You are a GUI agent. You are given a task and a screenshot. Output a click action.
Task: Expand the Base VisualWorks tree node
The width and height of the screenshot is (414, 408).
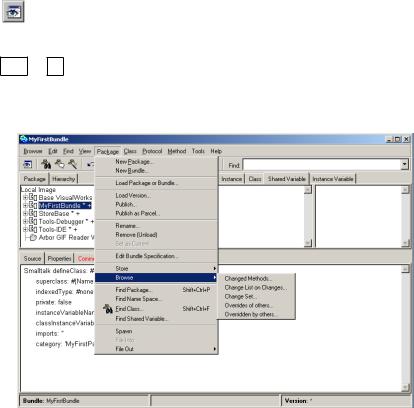click(x=25, y=197)
